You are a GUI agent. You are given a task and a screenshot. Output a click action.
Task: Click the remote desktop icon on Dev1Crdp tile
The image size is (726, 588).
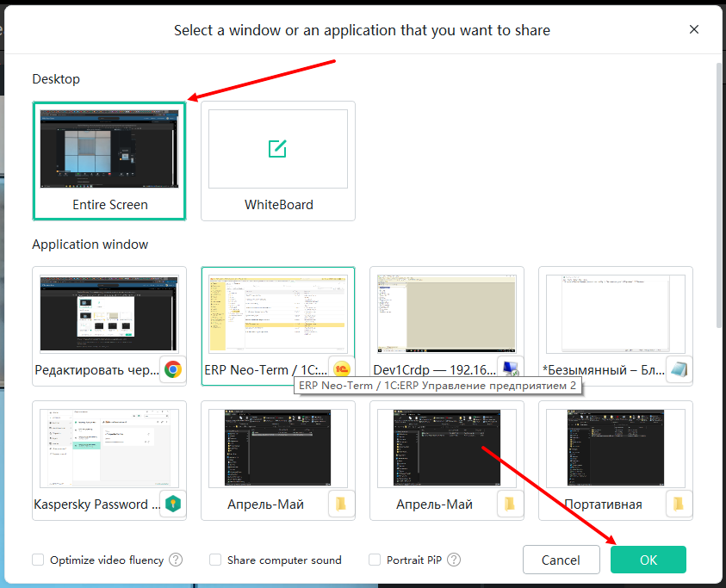tap(510, 368)
